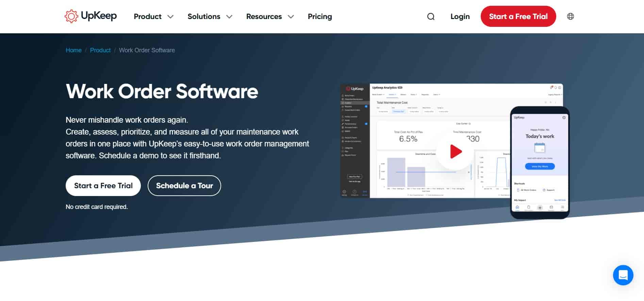Go to the Pricing page

click(320, 17)
